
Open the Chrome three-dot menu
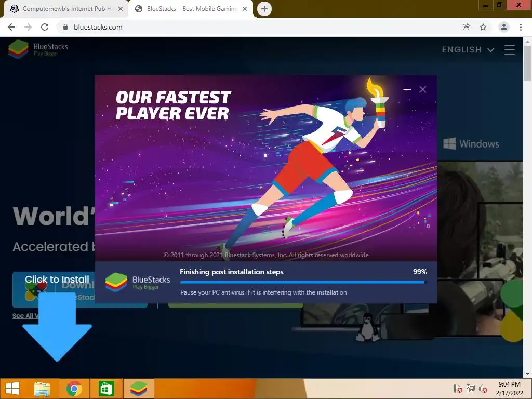click(x=521, y=27)
